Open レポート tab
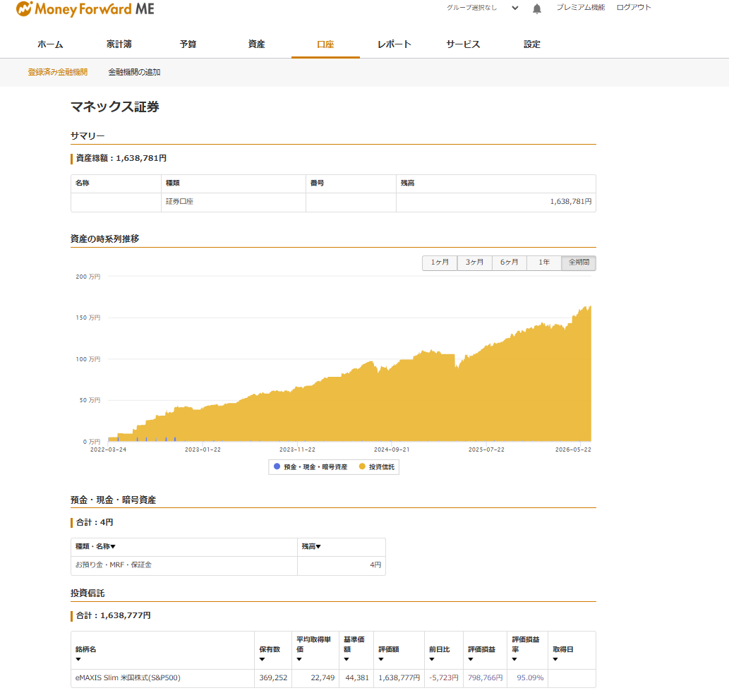Image resolution: width=729 pixels, height=700 pixels. pyautogui.click(x=394, y=44)
